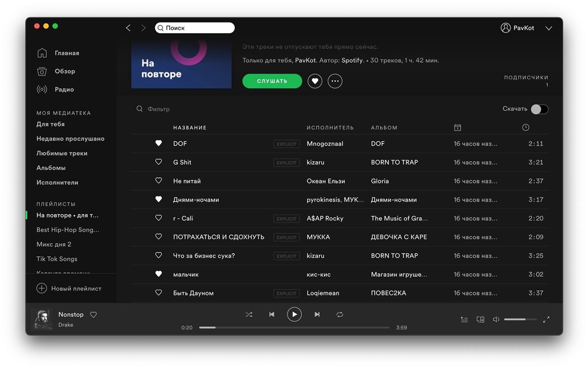Click the Фильтр filter field

click(158, 109)
